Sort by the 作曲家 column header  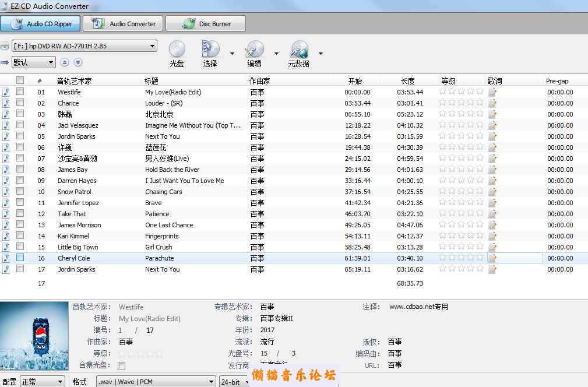[260, 81]
